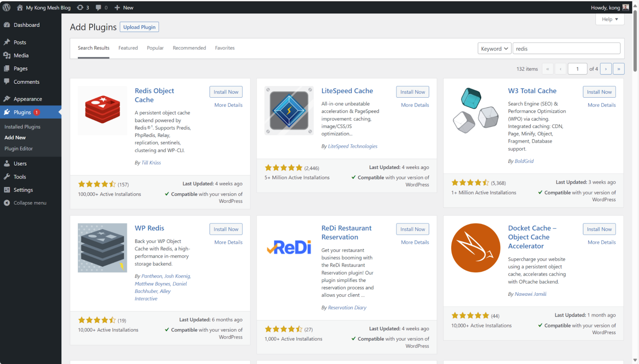Click the Upload Plugin button
Image resolution: width=639 pixels, height=364 pixels.
click(139, 27)
